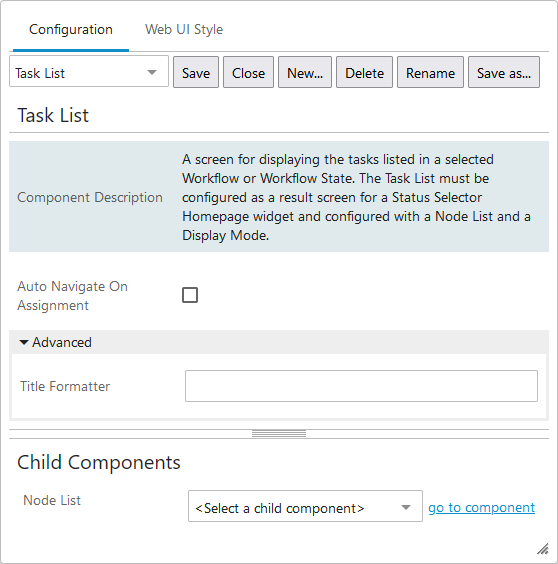The height and width of the screenshot is (564, 558).
Task: Click the Component Description text block
Action: (356, 197)
